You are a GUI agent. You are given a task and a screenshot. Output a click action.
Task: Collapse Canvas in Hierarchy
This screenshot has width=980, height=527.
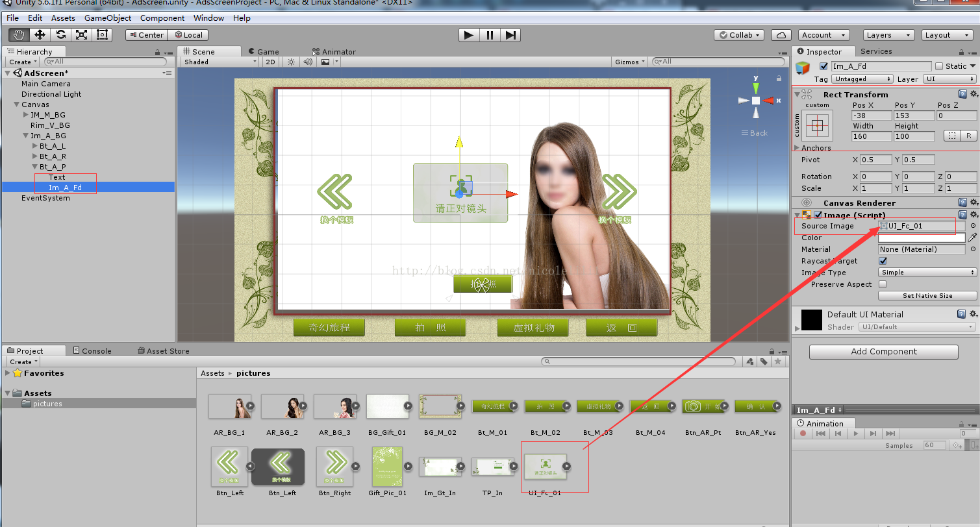pos(16,104)
